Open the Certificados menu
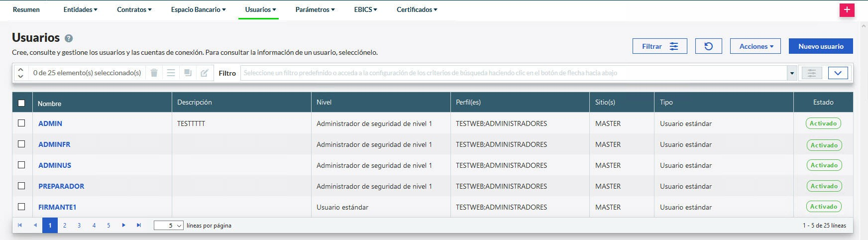The image size is (868, 240). (x=417, y=9)
